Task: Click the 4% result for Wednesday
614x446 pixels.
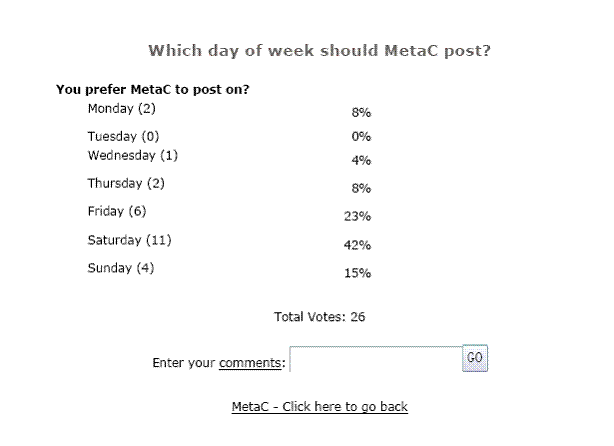Action: point(362,160)
